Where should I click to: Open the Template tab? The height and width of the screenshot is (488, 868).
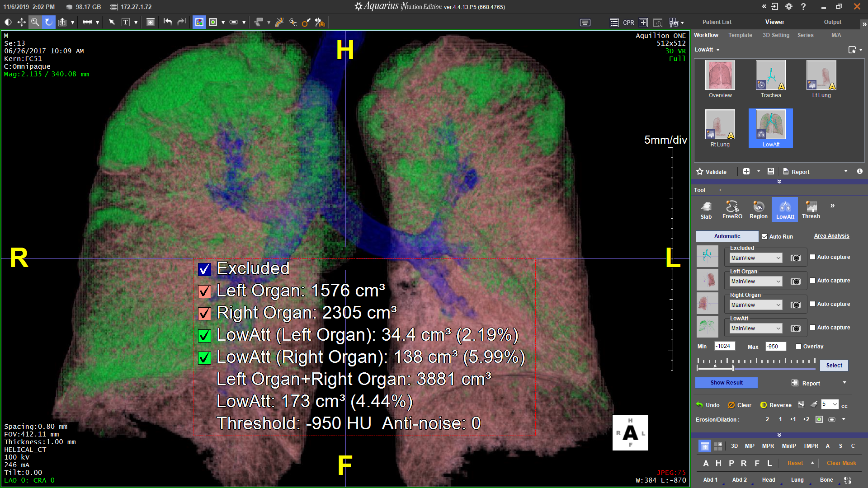[740, 35]
